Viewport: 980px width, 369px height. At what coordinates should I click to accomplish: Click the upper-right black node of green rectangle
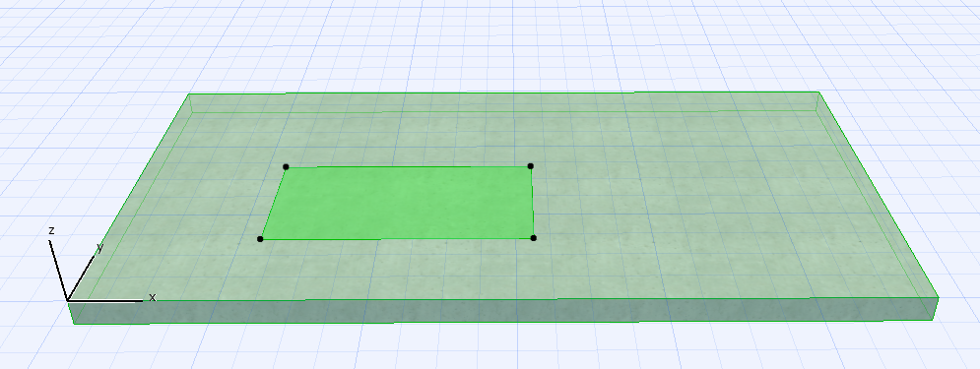[x=531, y=166]
